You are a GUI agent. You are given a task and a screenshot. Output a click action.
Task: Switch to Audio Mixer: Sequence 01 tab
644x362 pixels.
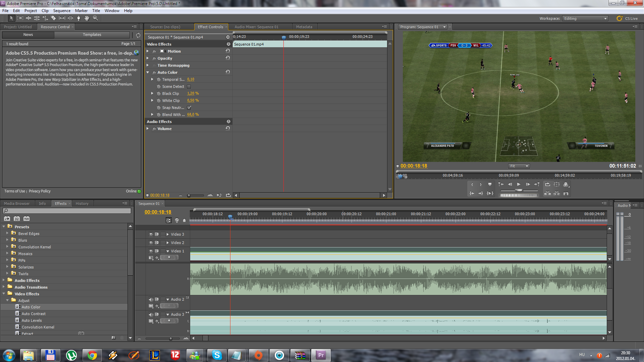coord(256,27)
